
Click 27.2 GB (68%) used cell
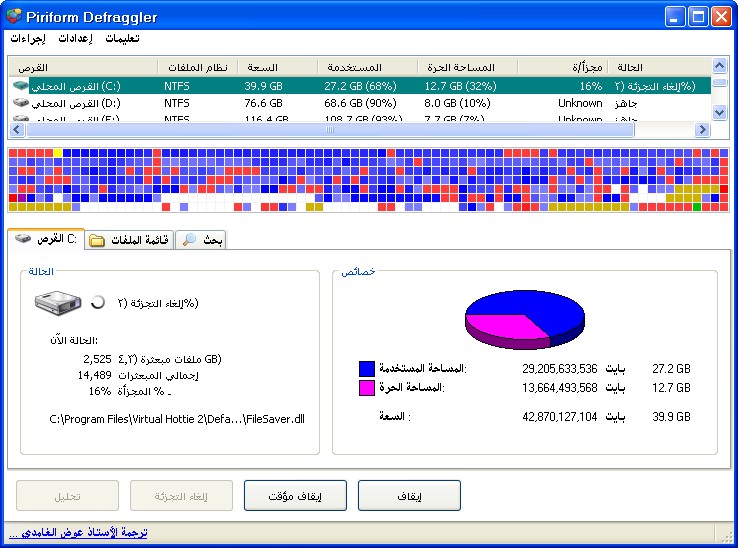pos(360,86)
